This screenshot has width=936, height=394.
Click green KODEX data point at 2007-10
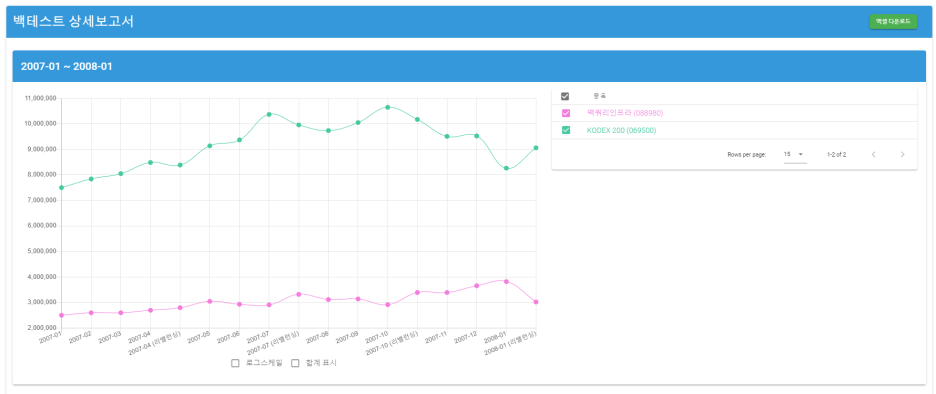pos(387,107)
